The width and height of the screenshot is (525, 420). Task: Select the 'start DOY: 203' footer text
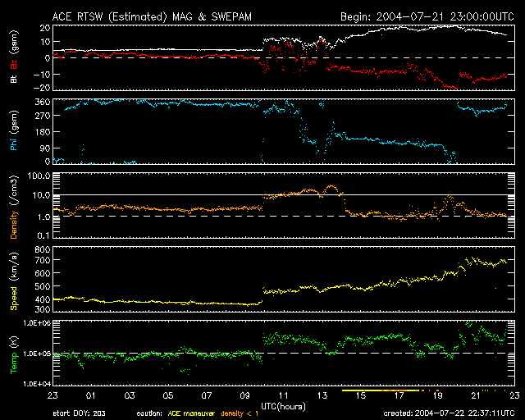(79, 414)
